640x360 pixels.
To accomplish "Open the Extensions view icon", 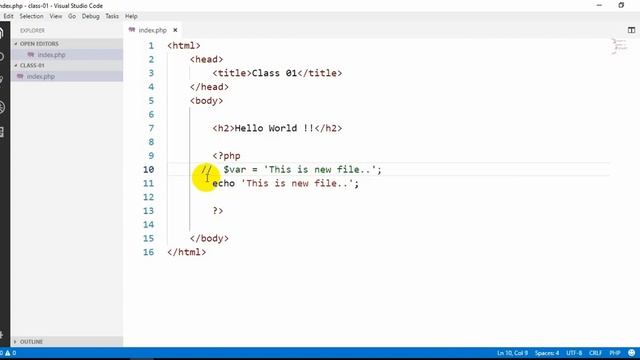I will click(2, 132).
